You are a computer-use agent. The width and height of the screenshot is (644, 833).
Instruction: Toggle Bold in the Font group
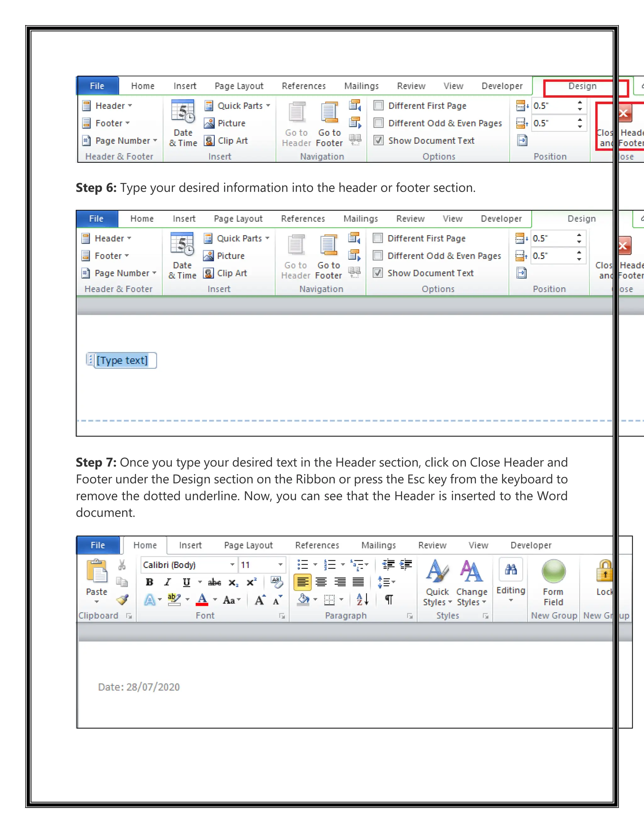[x=150, y=582]
